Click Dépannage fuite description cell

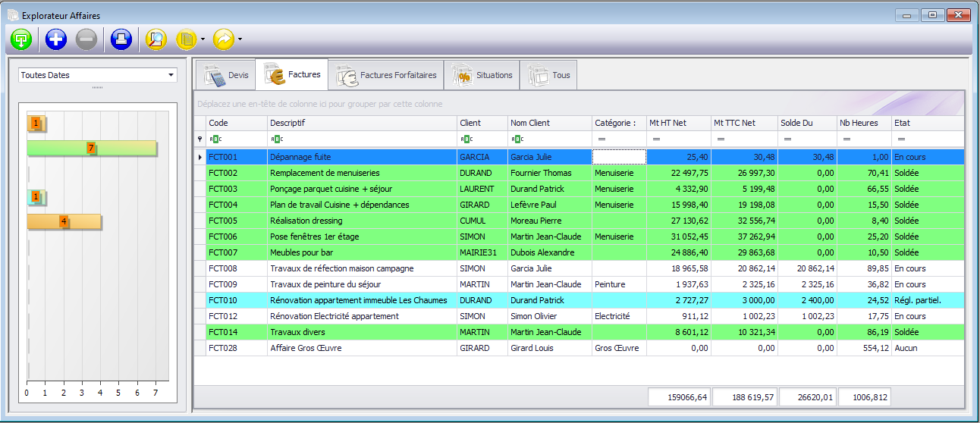(x=362, y=157)
